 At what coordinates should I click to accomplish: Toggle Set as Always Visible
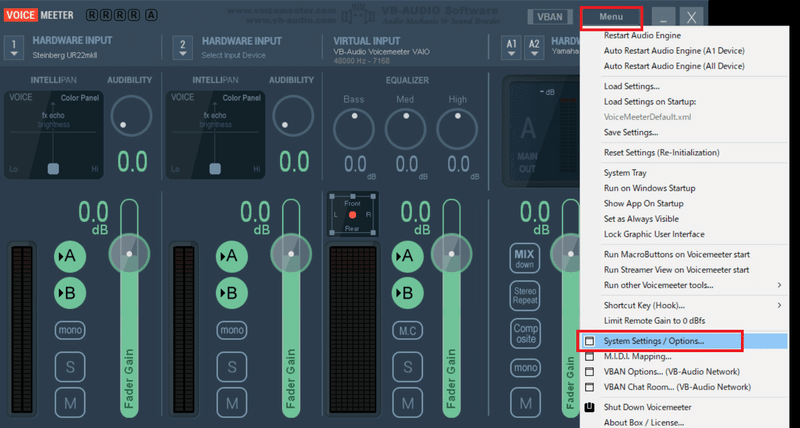pos(641,219)
